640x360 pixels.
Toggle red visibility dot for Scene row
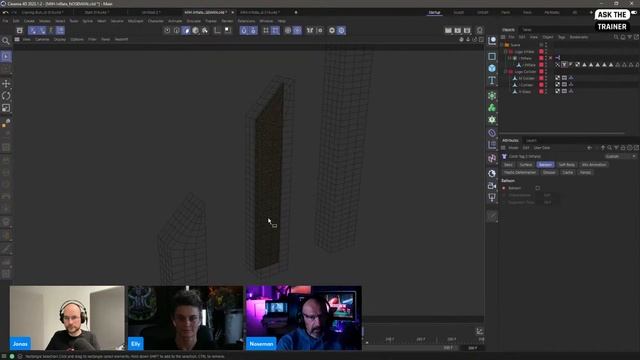pyautogui.click(x=541, y=45)
